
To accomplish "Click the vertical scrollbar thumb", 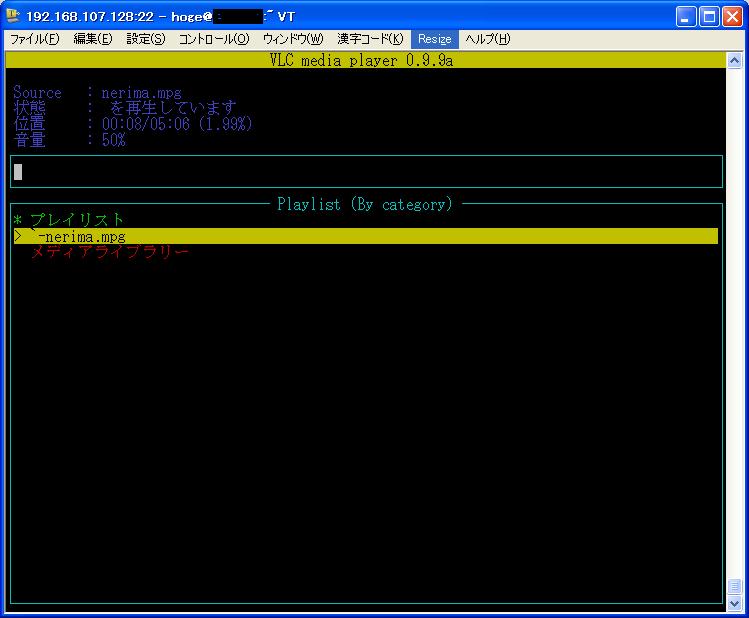I will click(x=734, y=586).
